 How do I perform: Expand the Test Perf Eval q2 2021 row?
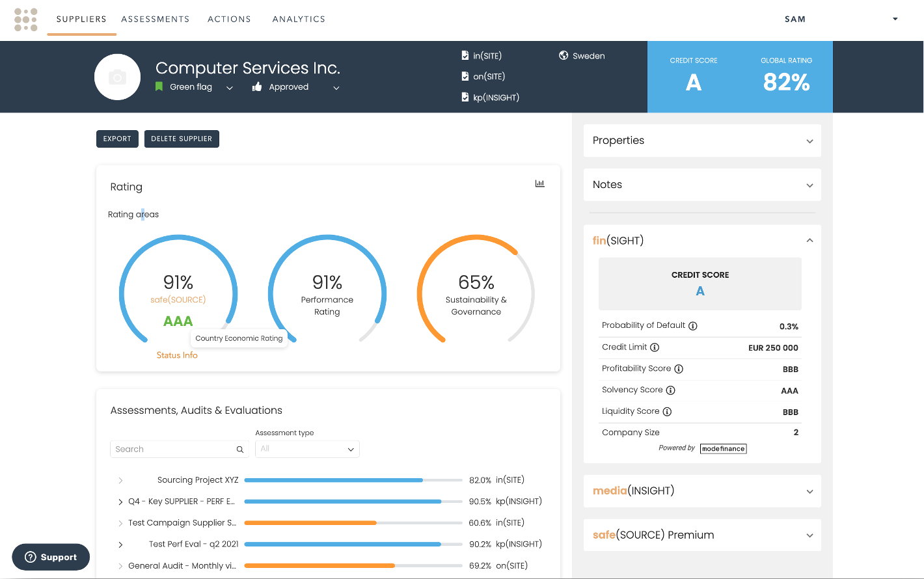click(x=120, y=545)
